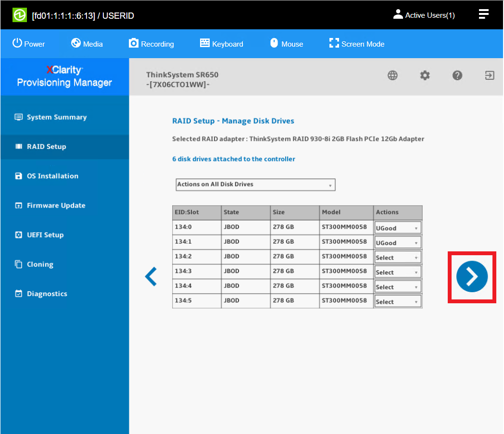
Task: Open the Media menu
Action: tap(87, 44)
